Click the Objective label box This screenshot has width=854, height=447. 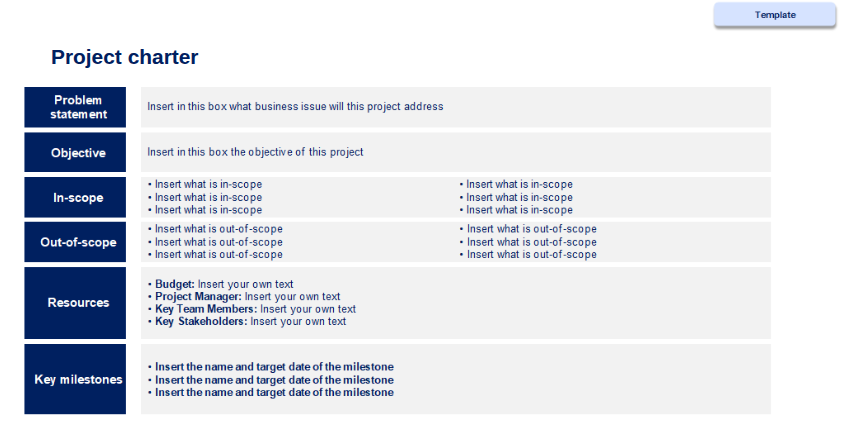[75, 152]
